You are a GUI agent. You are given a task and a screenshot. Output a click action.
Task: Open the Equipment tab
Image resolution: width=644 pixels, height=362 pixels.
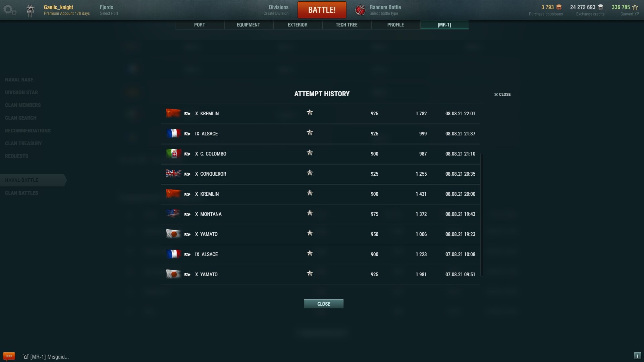(x=248, y=25)
